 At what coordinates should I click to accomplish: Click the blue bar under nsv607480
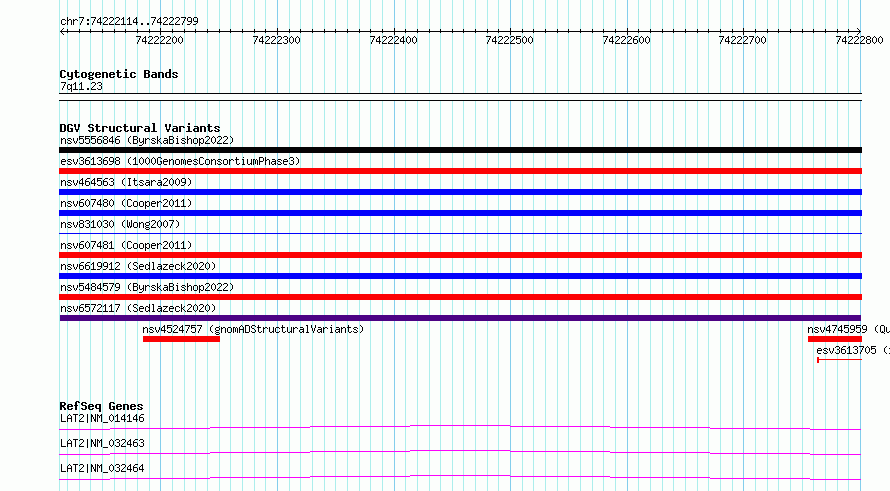point(460,213)
